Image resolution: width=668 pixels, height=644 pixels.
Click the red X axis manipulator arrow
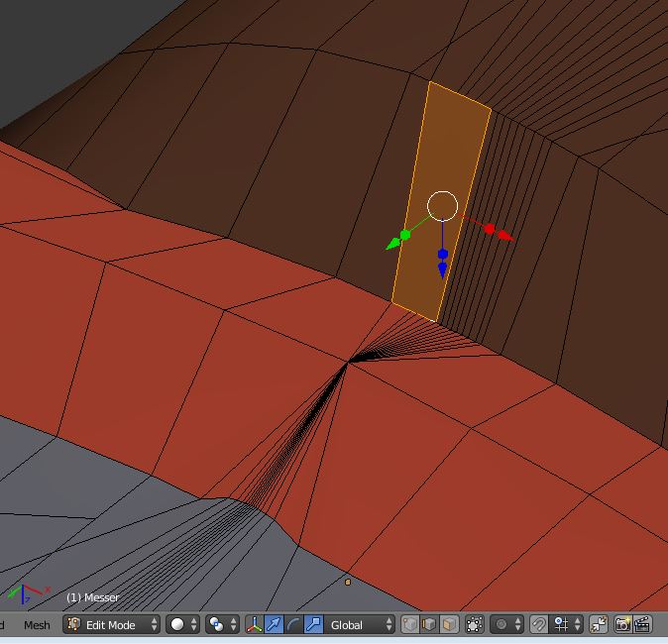[504, 235]
